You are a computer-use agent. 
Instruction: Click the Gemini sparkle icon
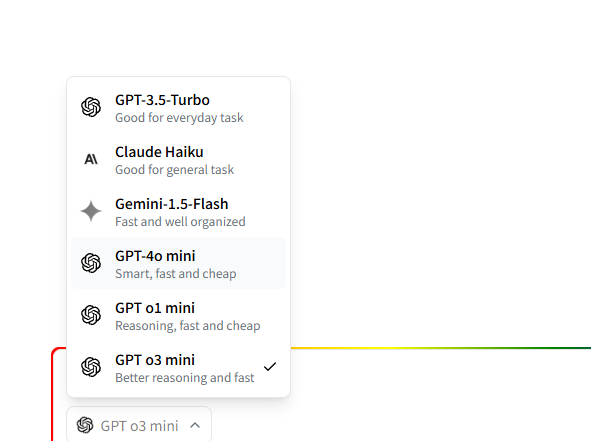pos(91,211)
